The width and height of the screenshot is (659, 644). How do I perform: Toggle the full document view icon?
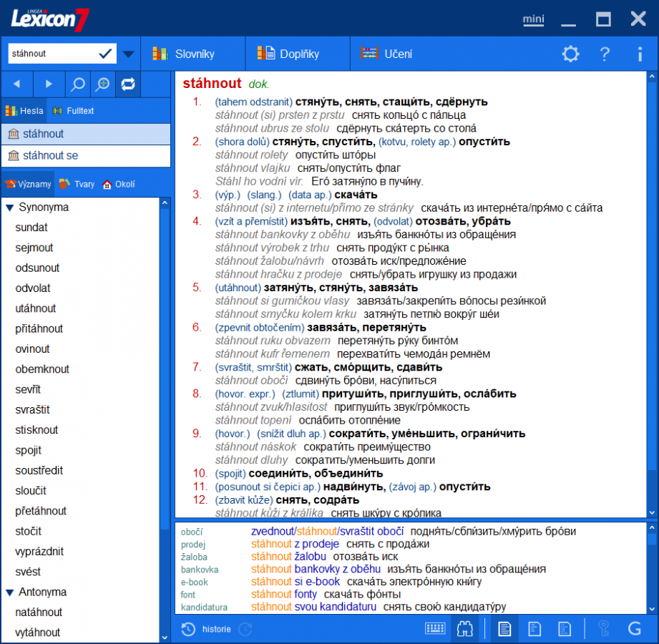point(506,629)
